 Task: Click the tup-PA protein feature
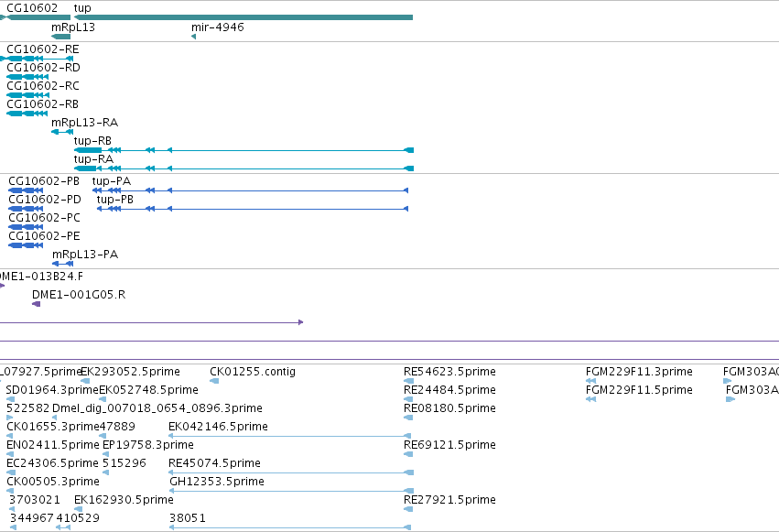pos(251,190)
